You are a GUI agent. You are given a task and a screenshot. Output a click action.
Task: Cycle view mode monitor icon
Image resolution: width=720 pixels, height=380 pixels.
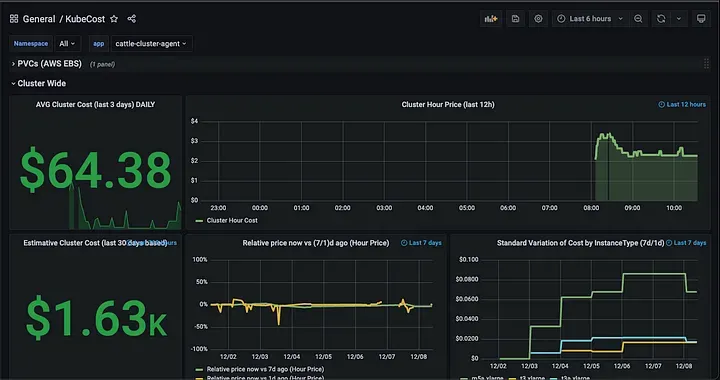click(701, 19)
